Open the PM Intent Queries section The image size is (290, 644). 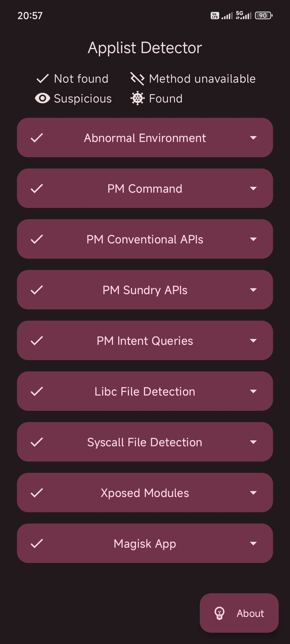145,341
